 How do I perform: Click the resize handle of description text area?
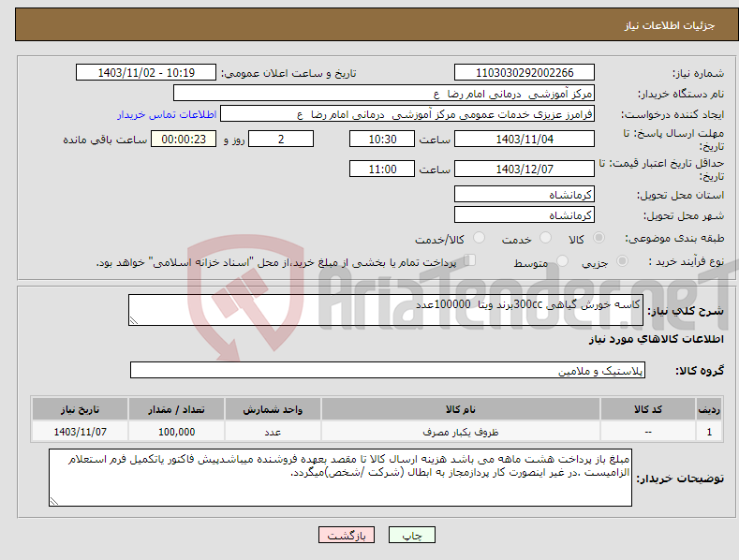(x=134, y=320)
